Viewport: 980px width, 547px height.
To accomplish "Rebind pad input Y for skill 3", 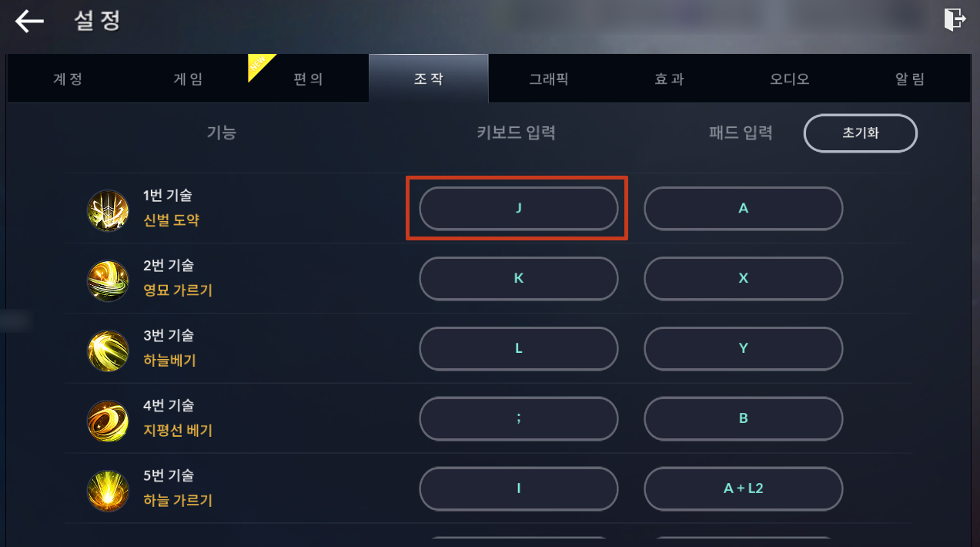I will 743,348.
